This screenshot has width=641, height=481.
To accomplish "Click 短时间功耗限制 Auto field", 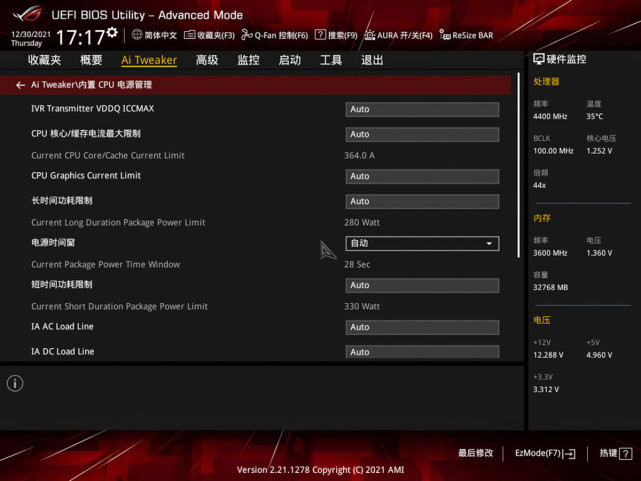I will pyautogui.click(x=422, y=285).
